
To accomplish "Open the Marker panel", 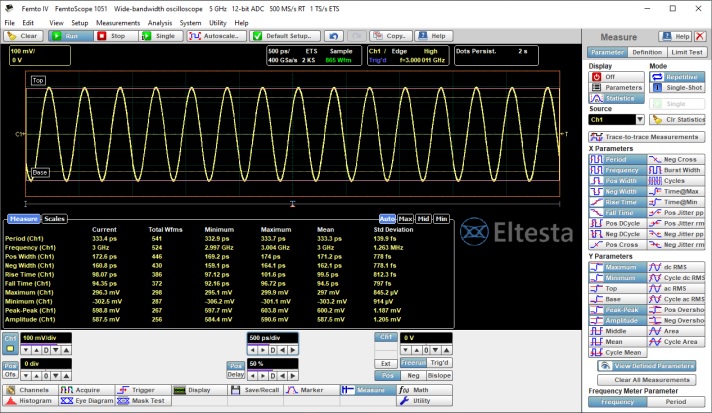I will [x=312, y=389].
